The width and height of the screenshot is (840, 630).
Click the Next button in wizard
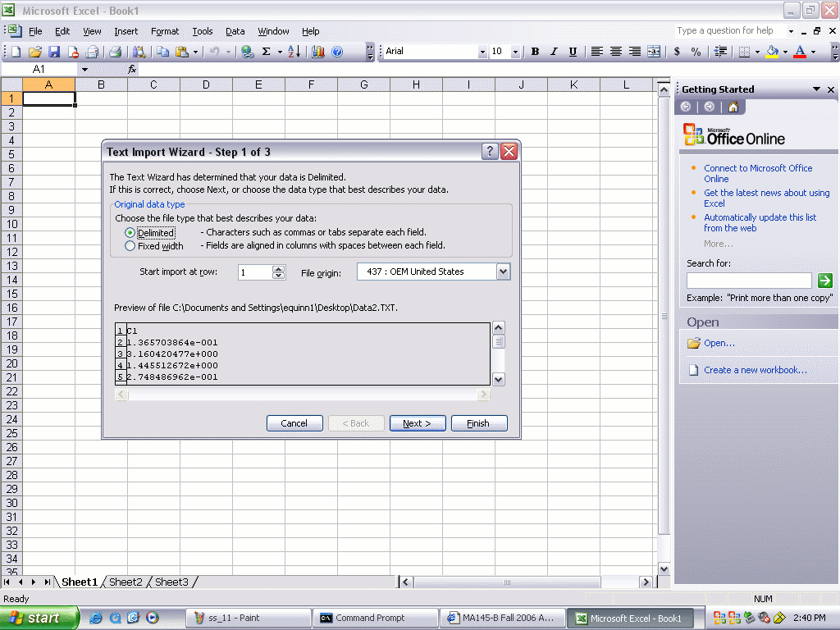pyautogui.click(x=418, y=423)
